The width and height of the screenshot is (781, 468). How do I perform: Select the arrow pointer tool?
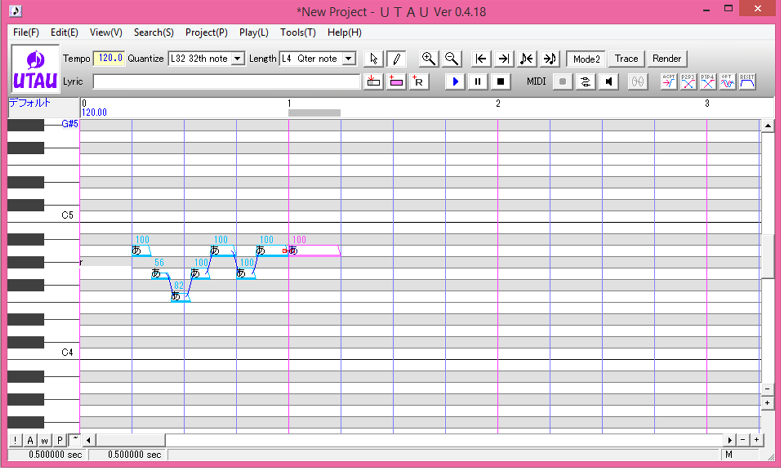click(x=374, y=59)
